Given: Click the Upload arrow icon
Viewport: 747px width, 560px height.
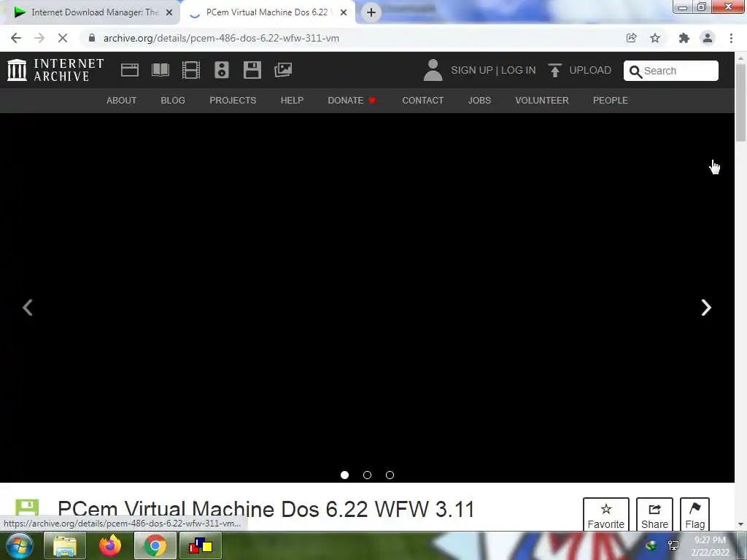Looking at the screenshot, I should click(554, 70).
